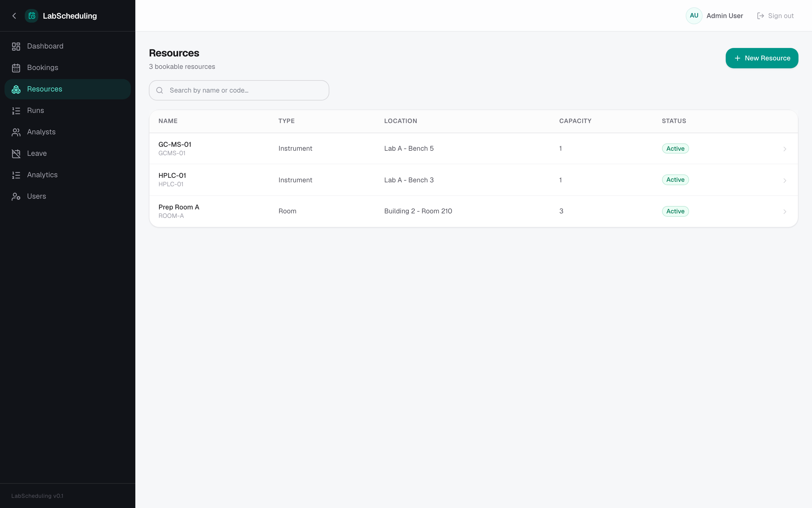Select the Prep Room A resource name
Screen dimensions: 812x508
[179, 207]
